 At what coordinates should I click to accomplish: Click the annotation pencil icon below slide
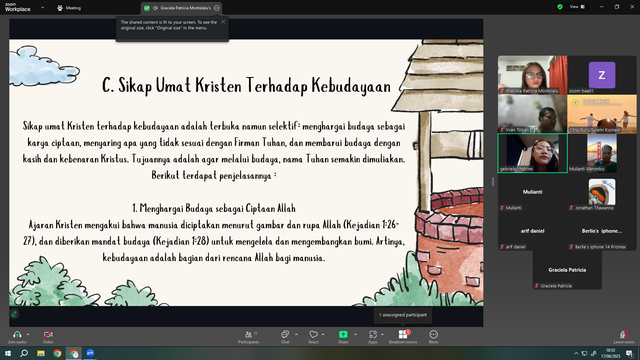(x=14, y=314)
